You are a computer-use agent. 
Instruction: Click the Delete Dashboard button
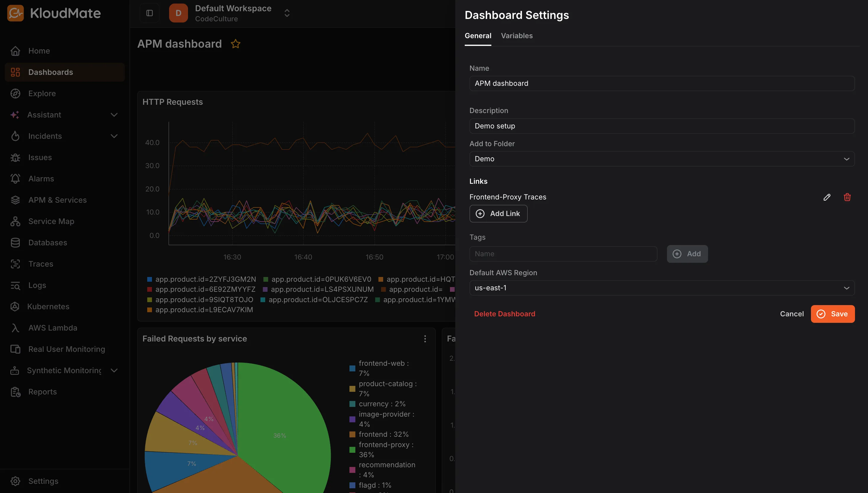tap(505, 314)
